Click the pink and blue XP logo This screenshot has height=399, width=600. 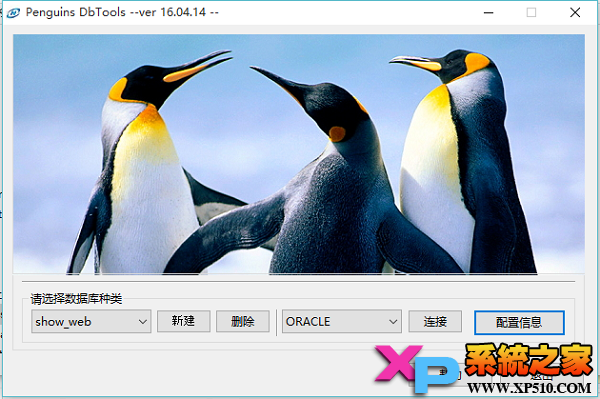417,369
